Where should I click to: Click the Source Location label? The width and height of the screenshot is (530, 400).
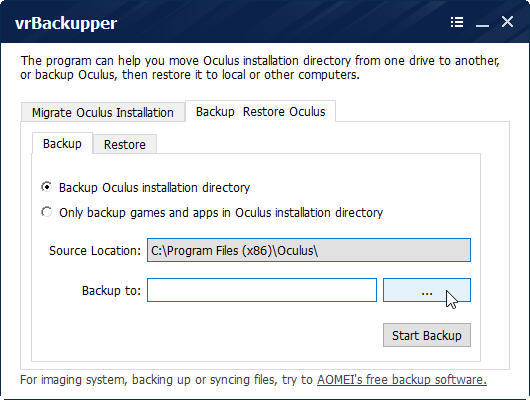[95, 251]
